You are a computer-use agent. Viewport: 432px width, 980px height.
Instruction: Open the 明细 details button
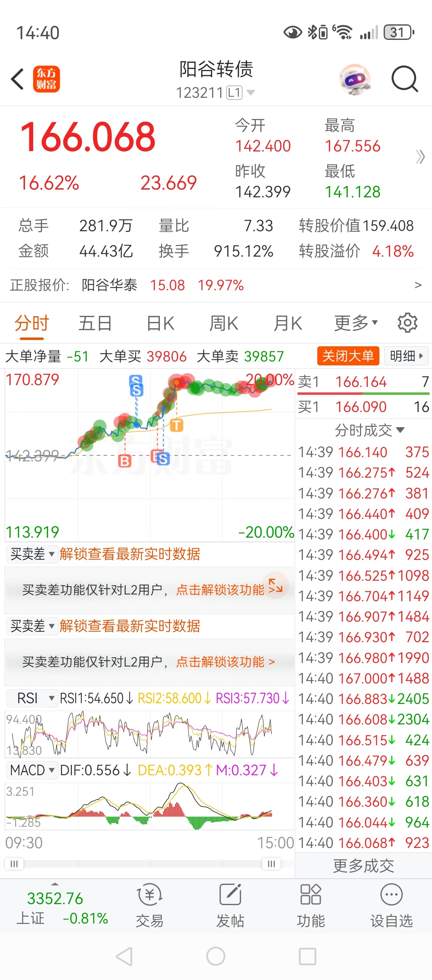(x=406, y=356)
